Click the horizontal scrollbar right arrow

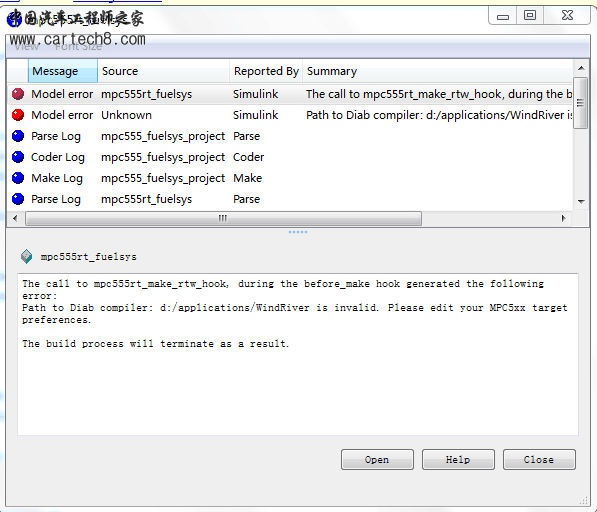coord(563,218)
